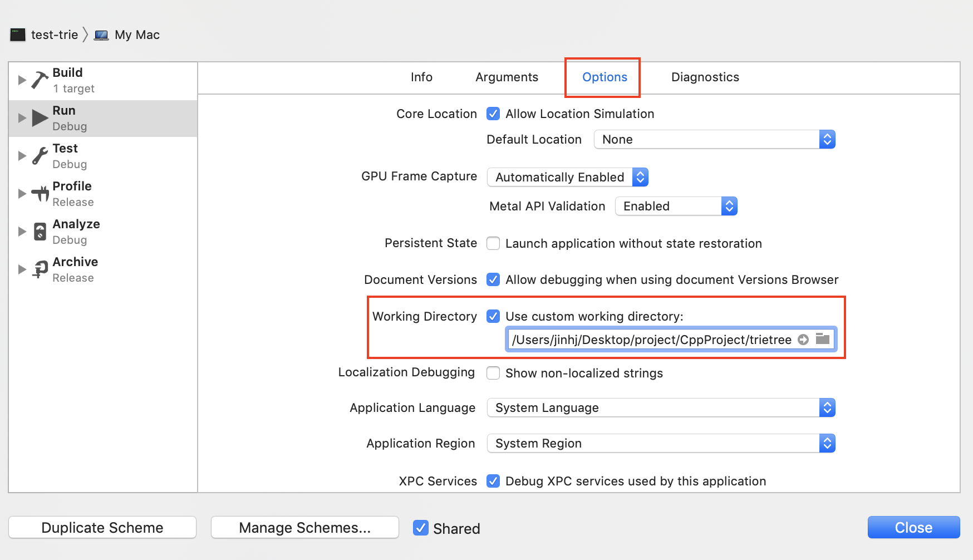Viewport: 973px width, 560px height.
Task: Click the Build hammer icon
Action: pos(40,80)
